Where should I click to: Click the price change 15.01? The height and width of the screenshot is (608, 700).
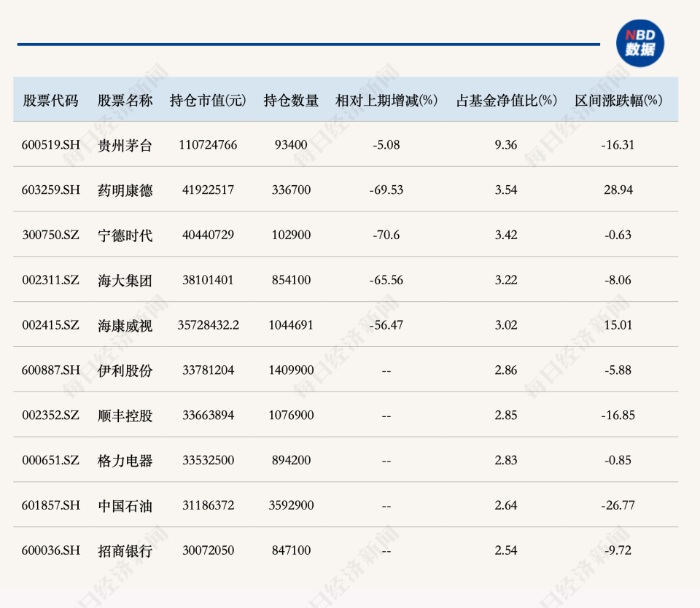click(x=618, y=325)
